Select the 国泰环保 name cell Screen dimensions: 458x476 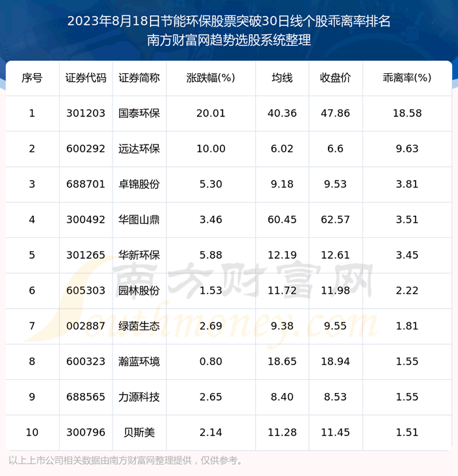[139, 113]
